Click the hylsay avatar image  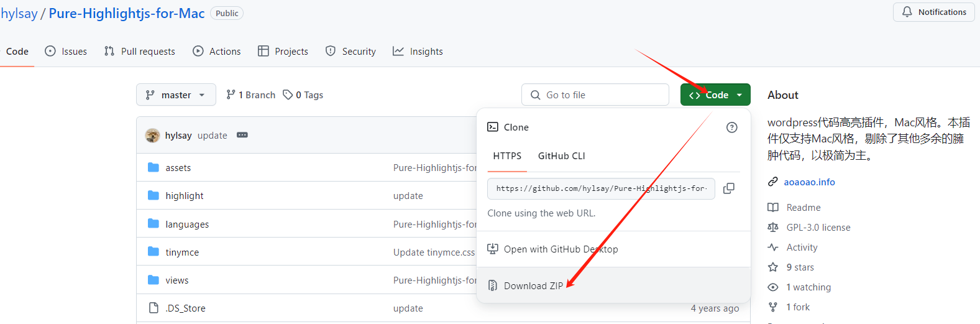click(152, 136)
